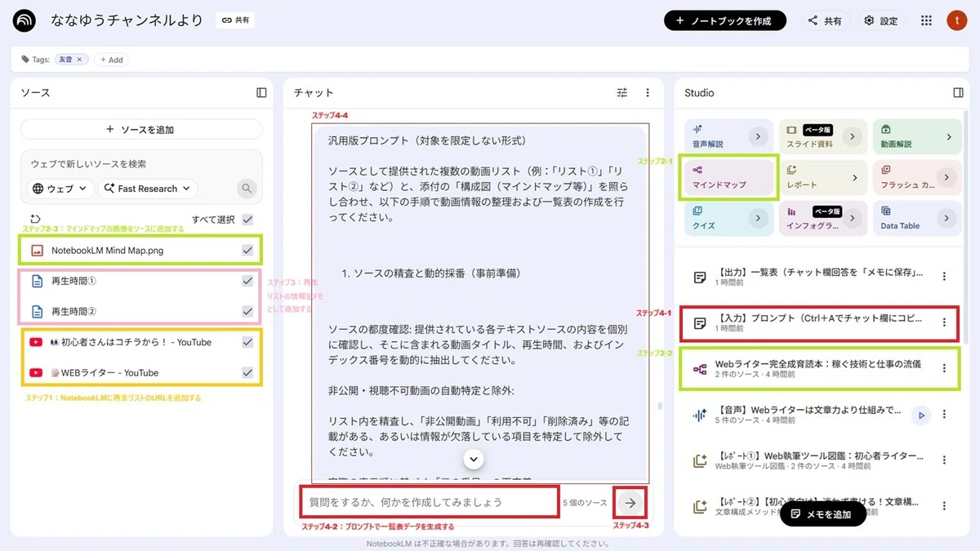Open menu for Webライター完全成育読本 item
980x551 pixels.
[944, 369]
